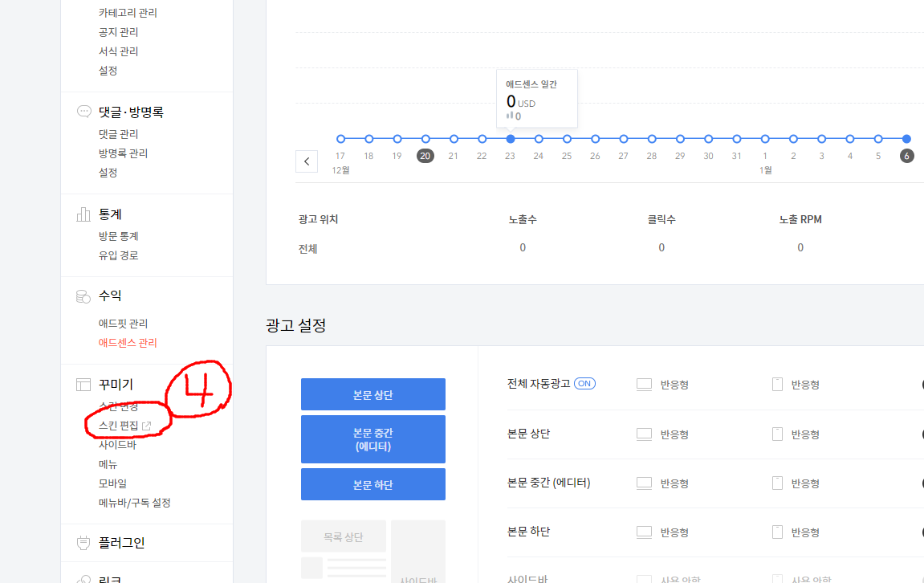Toggle the 전체 자동광고 ON badge
The width and height of the screenshot is (924, 583).
coord(584,384)
